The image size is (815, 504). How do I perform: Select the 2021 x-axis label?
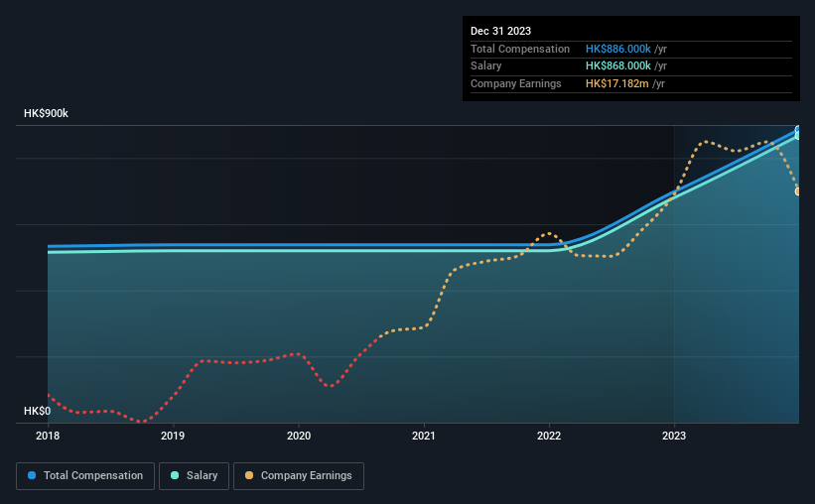(424, 436)
